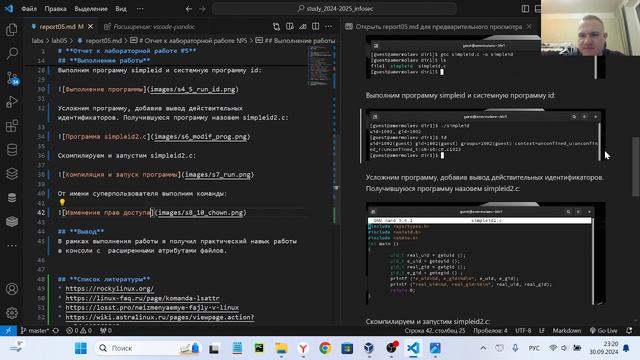Open Выделение menu

pos(91,9)
